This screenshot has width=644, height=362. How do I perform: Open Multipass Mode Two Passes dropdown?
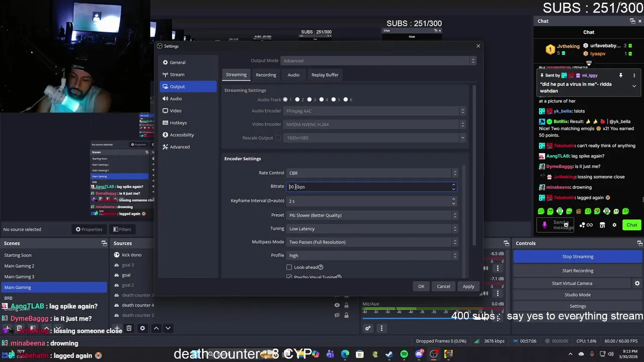point(372,242)
